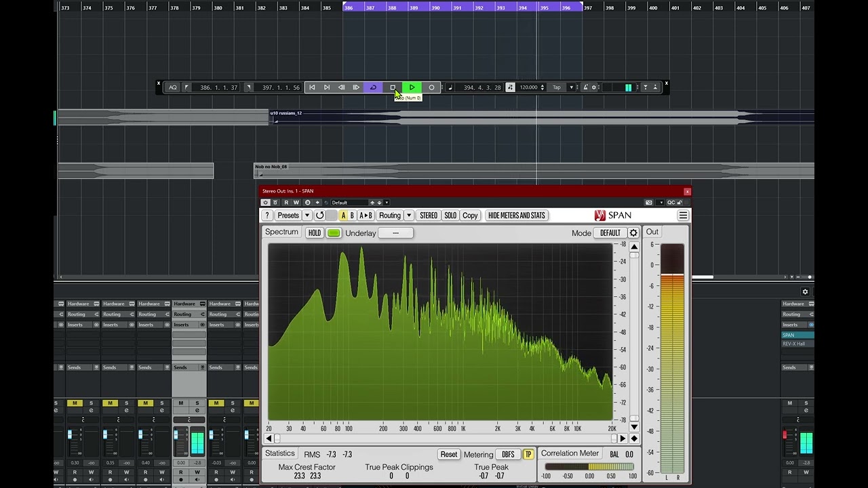Click the Reset statistics button
868x488 pixels.
[449, 454]
